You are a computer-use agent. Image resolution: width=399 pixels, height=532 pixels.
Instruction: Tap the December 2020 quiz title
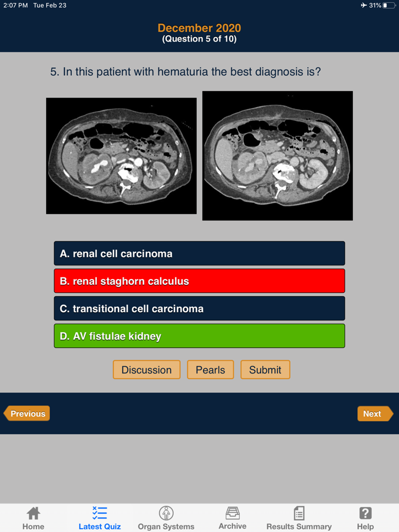(199, 28)
